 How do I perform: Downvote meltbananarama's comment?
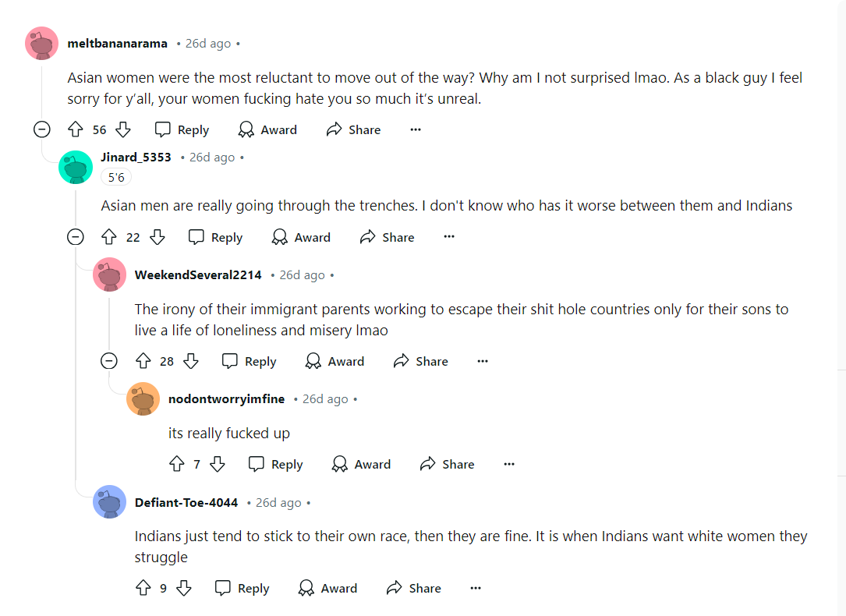(123, 129)
